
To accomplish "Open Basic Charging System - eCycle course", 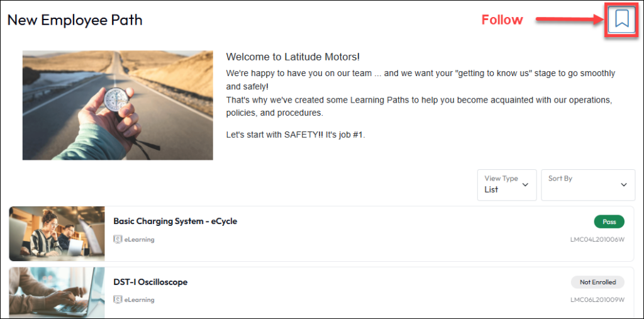I will pyautogui.click(x=175, y=221).
